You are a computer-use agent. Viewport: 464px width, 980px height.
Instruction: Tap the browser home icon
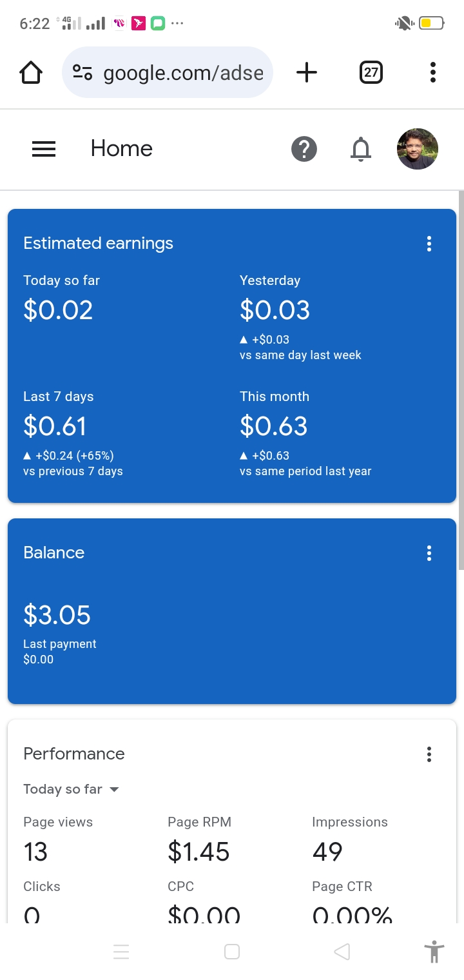pos(31,73)
